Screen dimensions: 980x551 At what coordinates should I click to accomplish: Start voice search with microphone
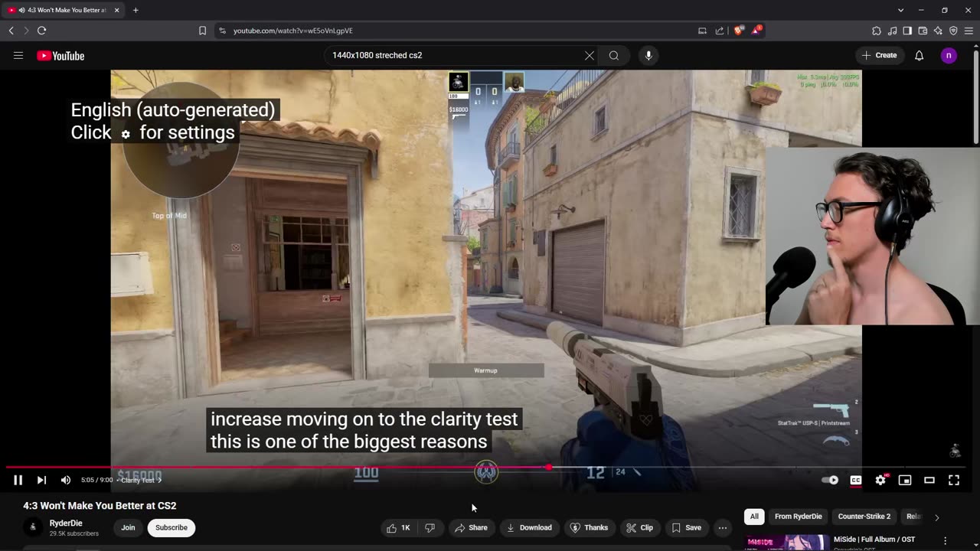pyautogui.click(x=648, y=55)
